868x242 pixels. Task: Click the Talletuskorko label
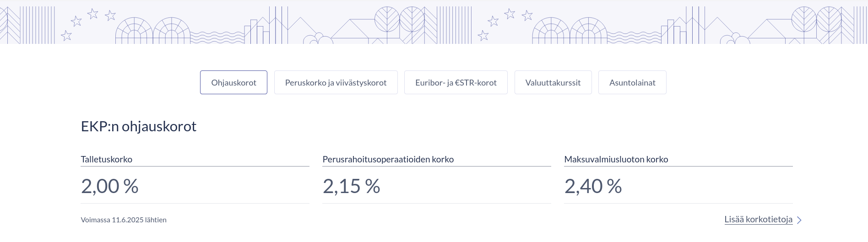click(107, 159)
